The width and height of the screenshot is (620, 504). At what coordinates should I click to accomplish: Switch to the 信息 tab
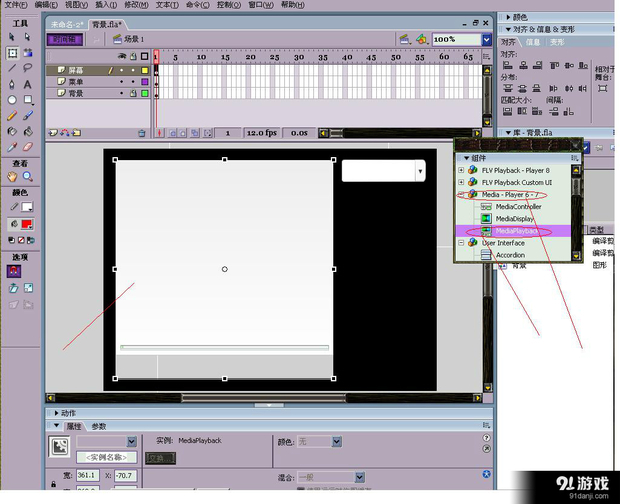tap(533, 42)
